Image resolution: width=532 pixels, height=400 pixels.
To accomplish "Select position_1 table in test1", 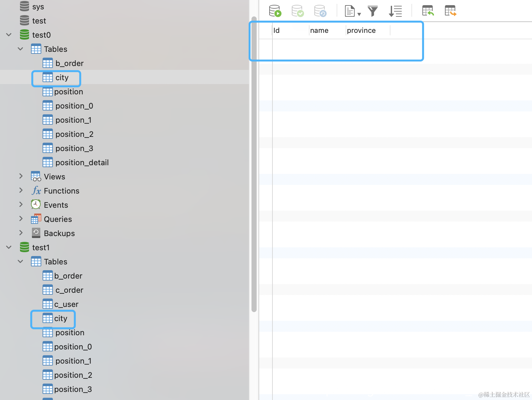I will 74,361.
